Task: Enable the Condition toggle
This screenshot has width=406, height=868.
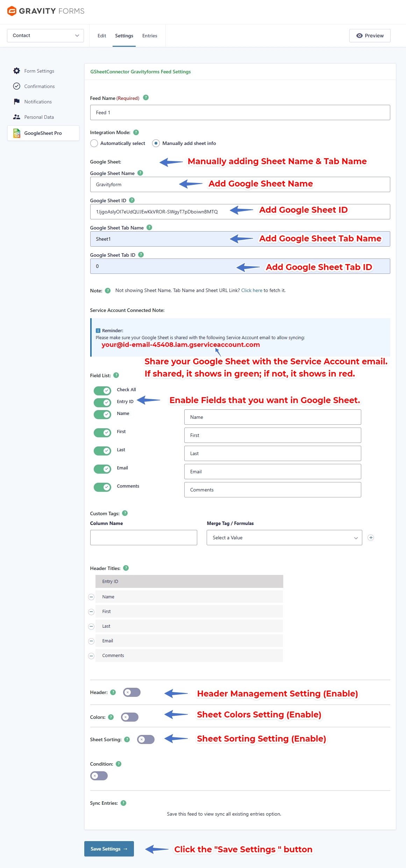Action: pos(99,776)
